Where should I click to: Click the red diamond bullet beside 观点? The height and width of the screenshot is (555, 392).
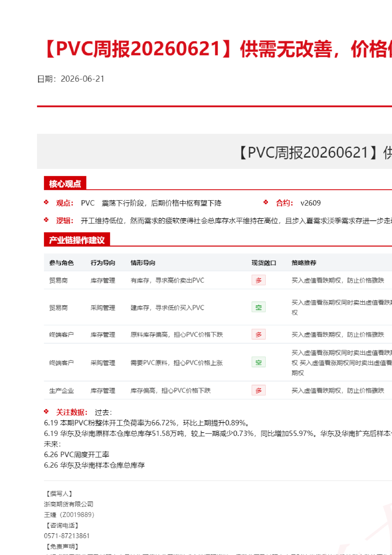coord(46,202)
